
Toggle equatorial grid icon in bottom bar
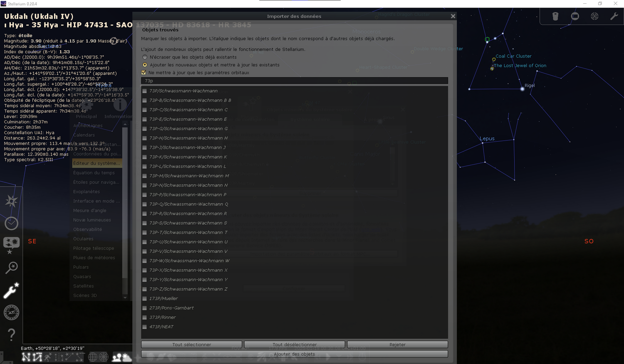pos(93,357)
